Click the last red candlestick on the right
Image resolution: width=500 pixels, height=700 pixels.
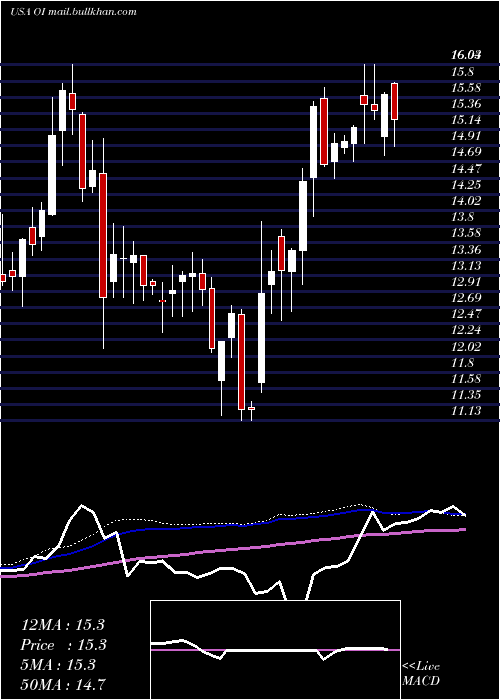point(394,101)
